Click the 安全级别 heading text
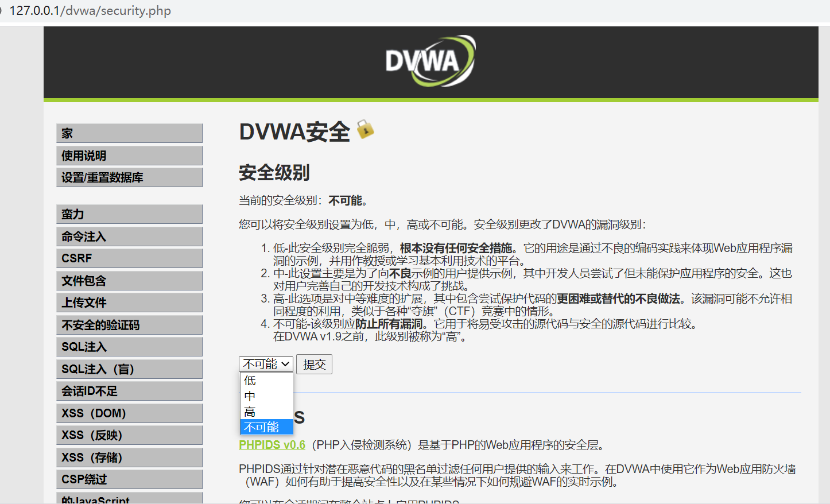Image resolution: width=830 pixels, height=504 pixels. (274, 172)
